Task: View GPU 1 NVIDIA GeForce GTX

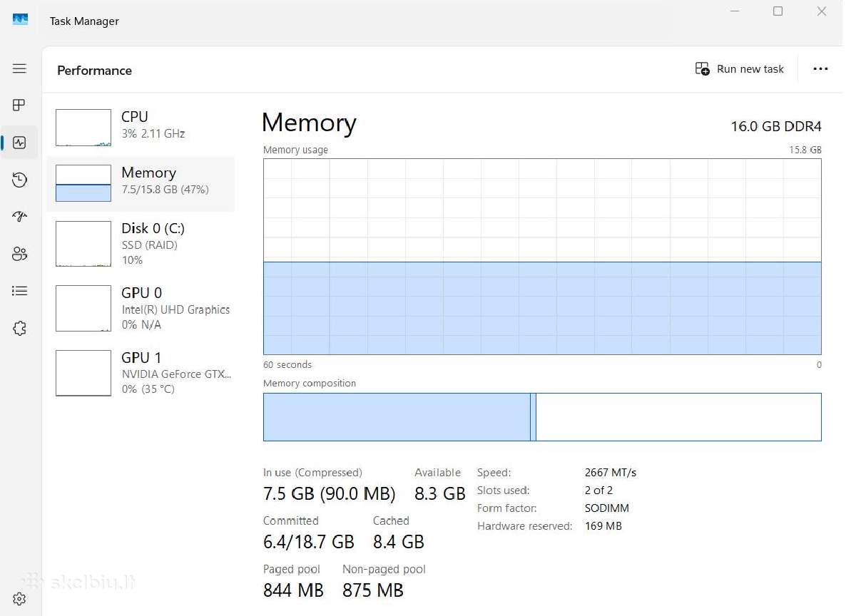Action: click(x=141, y=373)
